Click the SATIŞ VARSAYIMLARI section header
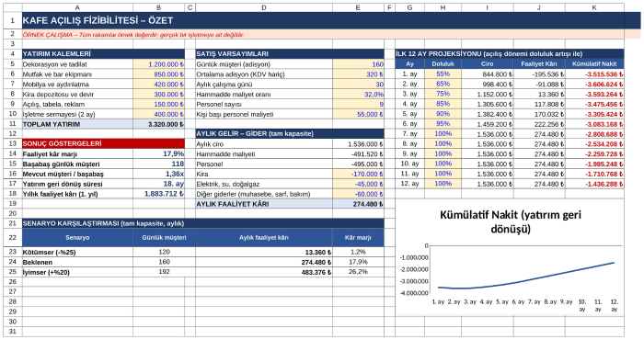The image size is (644, 362). pyautogui.click(x=290, y=53)
